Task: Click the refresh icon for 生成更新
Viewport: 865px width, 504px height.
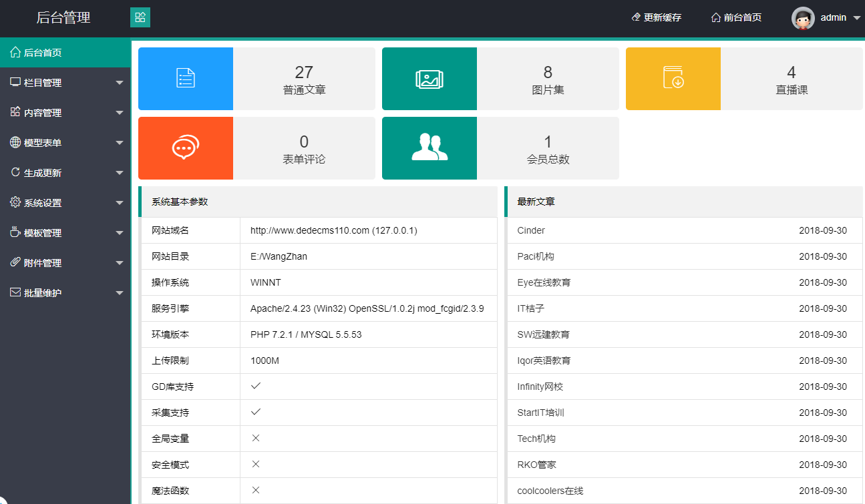Action: [x=15, y=172]
